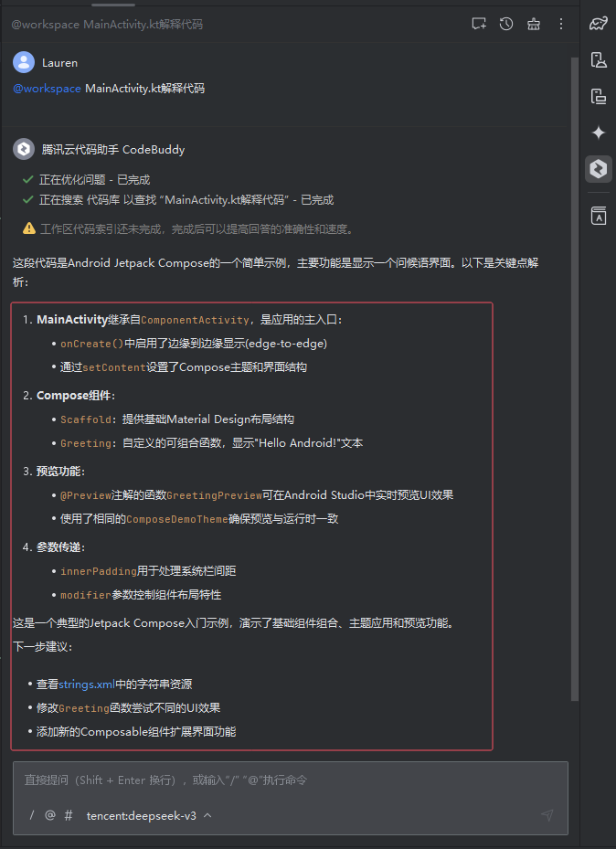616x849 pixels.
Task: Click the 'modifier' code term
Action: [86, 595]
